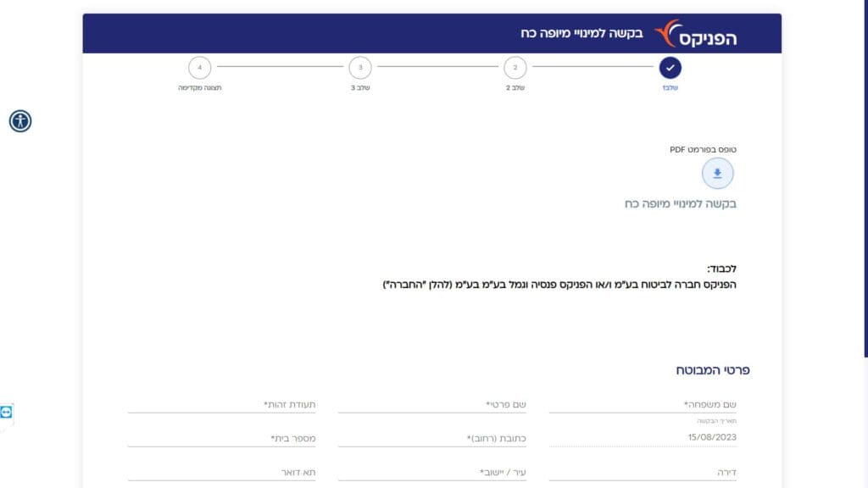Focus the תא דואר PO box field
868x488 pixels.
click(x=221, y=472)
